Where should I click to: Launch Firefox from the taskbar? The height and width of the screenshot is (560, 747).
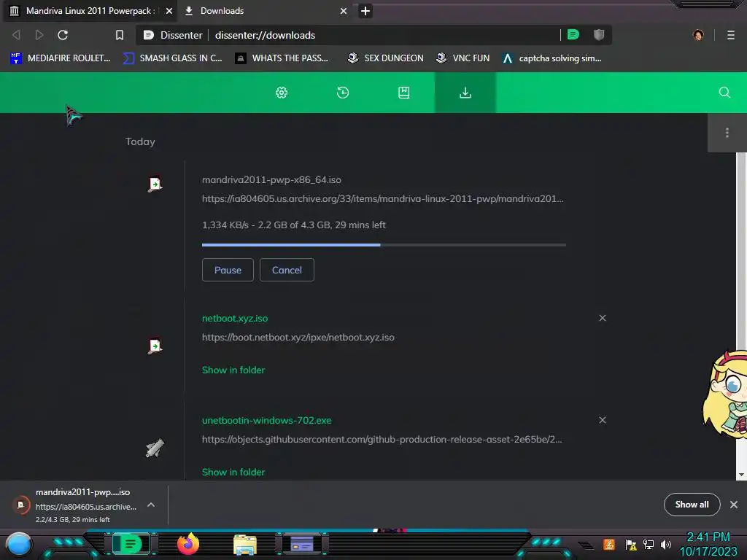[x=188, y=544]
